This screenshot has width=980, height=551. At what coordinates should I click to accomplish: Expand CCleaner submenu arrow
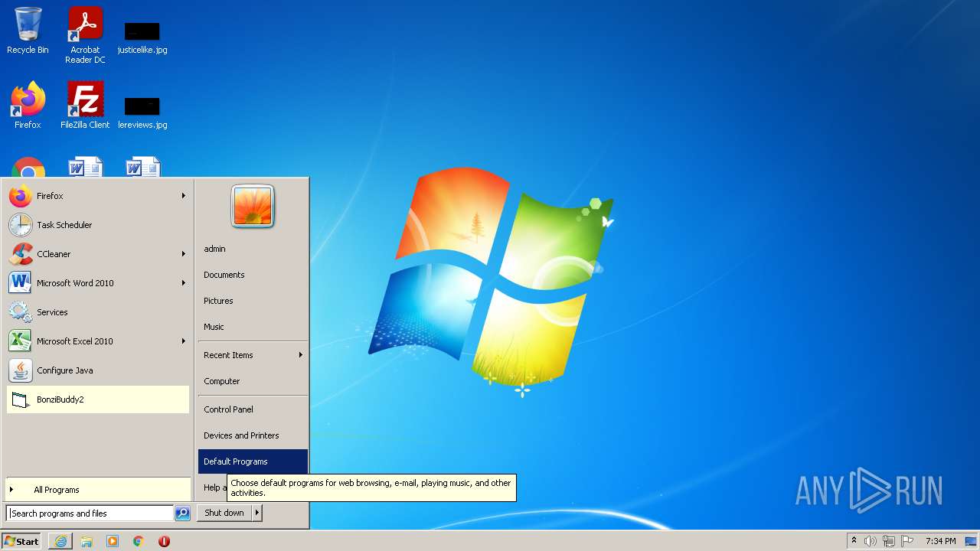(x=184, y=254)
